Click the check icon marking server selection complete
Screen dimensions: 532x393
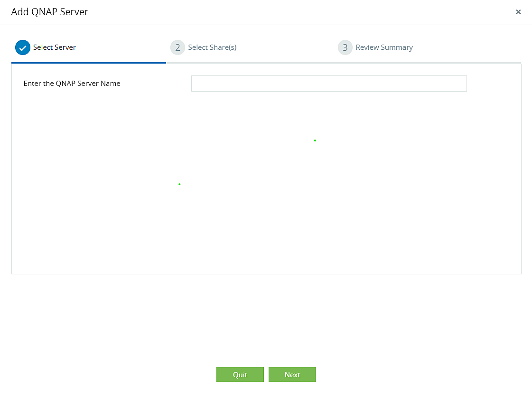click(x=22, y=47)
